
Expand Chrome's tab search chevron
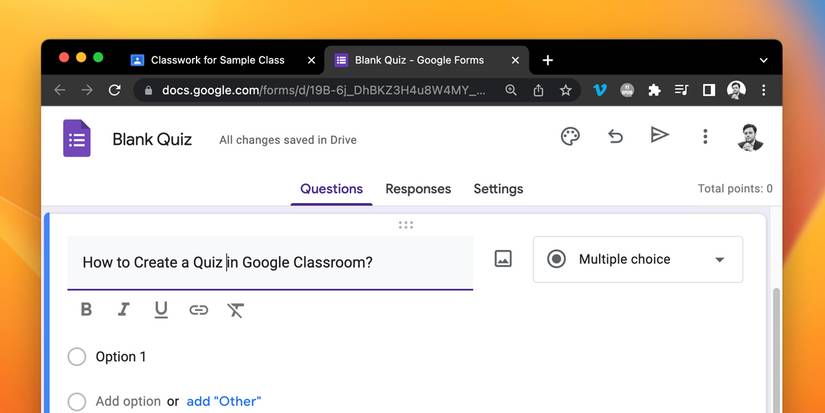[x=763, y=60]
